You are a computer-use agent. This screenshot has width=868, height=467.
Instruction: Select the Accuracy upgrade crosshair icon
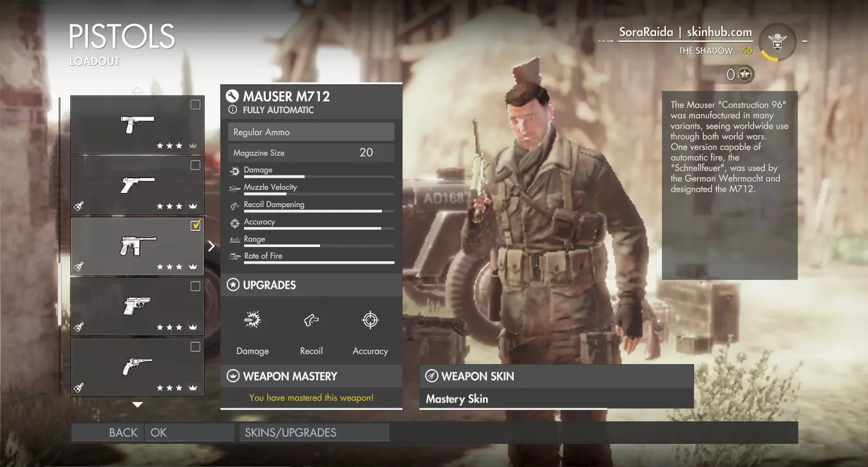point(370,320)
